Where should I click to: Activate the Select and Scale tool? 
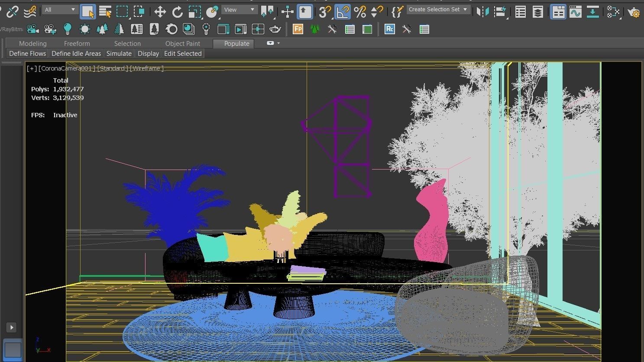(194, 12)
